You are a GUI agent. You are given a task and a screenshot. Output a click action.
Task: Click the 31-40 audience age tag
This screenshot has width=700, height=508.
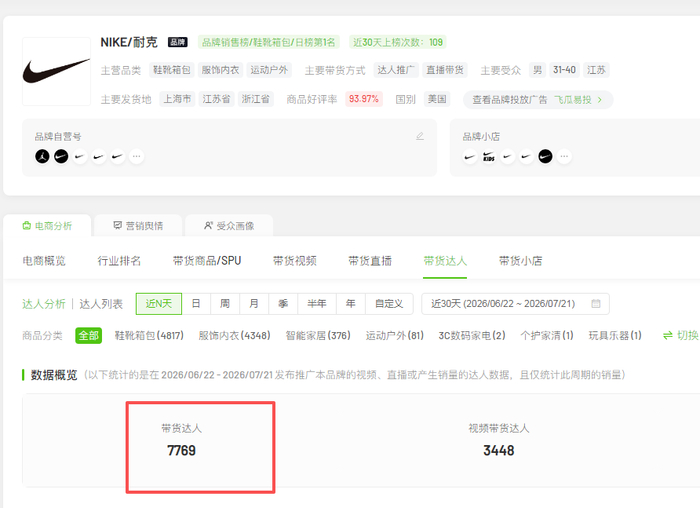(564, 70)
